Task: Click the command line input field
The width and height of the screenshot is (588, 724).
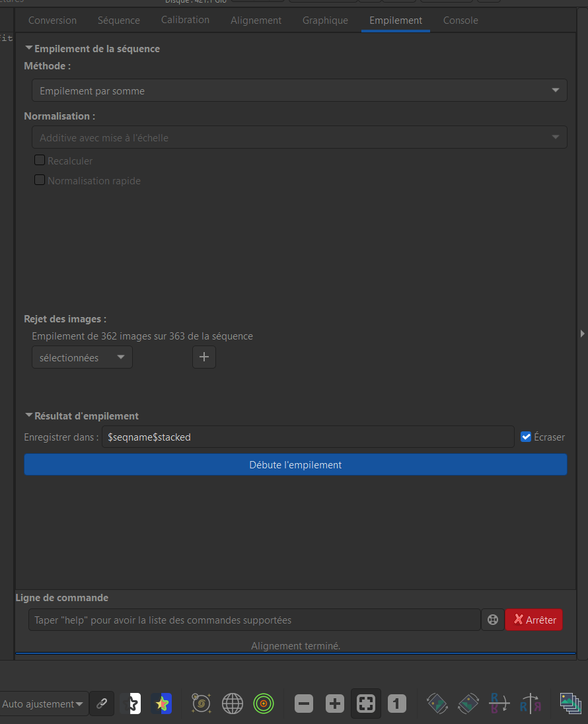Action: (x=254, y=620)
